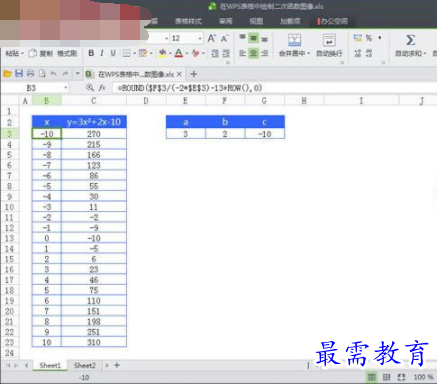
Task: Open the ribbon tab reading 表格样式
Action: pyautogui.click(x=189, y=21)
